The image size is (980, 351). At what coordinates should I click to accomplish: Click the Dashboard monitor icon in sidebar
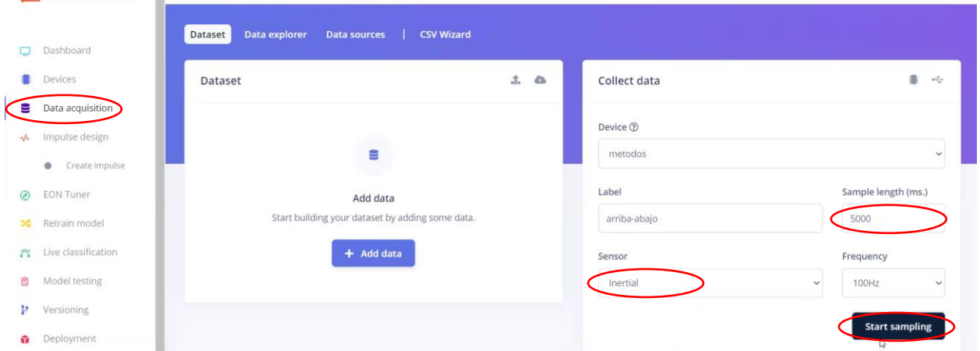pyautogui.click(x=26, y=51)
